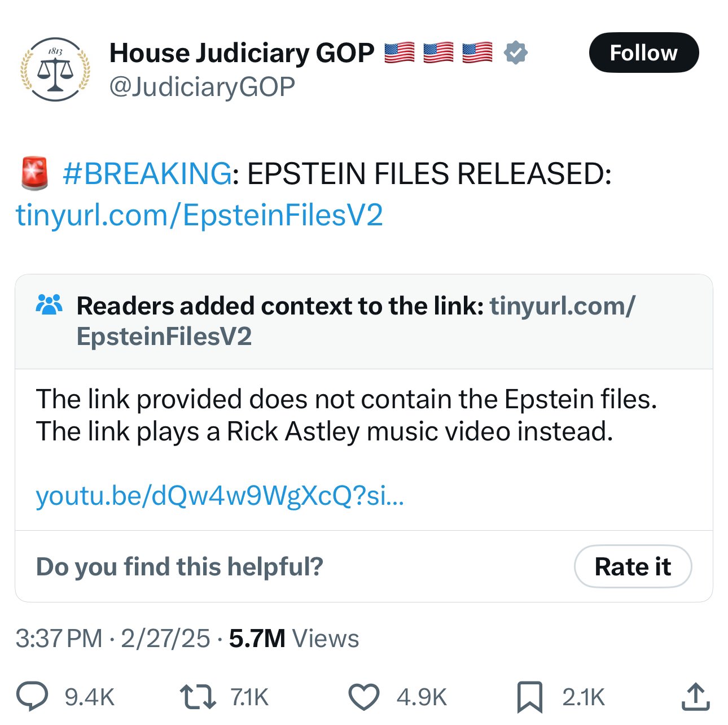Click the House Judiciary GOP avatar

[x=55, y=69]
